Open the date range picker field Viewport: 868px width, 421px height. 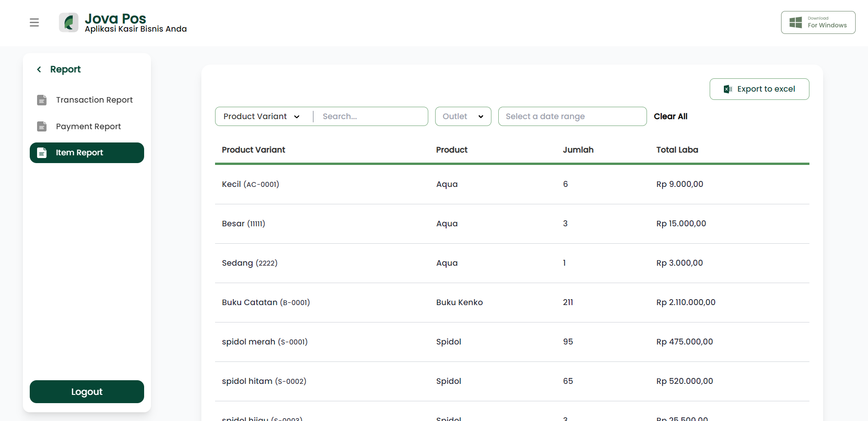point(572,116)
